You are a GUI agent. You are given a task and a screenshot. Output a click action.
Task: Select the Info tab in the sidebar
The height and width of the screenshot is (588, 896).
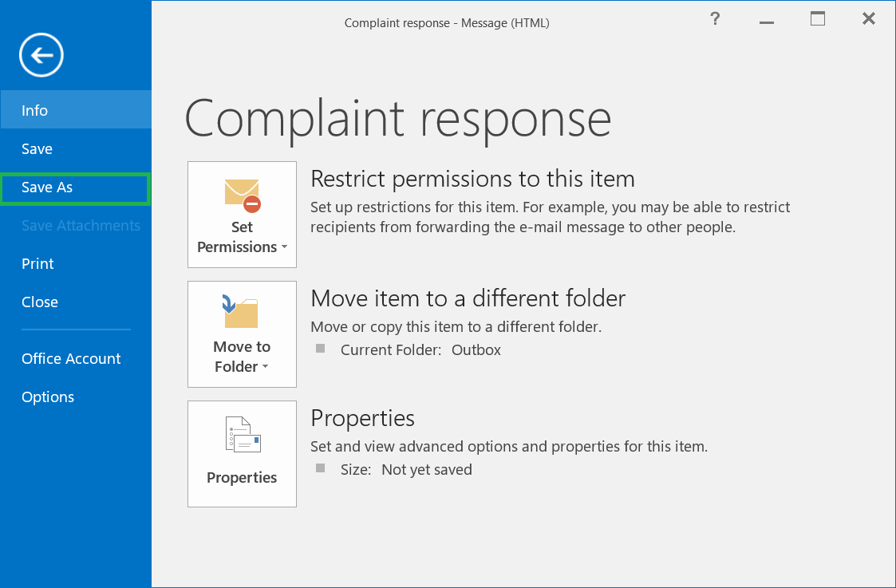point(35,110)
